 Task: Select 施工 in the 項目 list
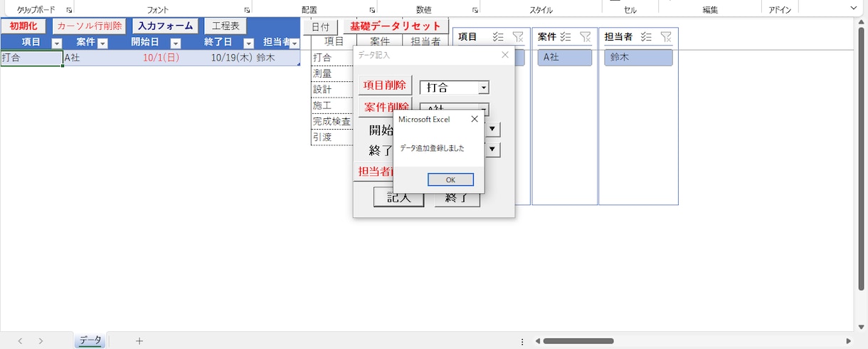[x=332, y=105]
